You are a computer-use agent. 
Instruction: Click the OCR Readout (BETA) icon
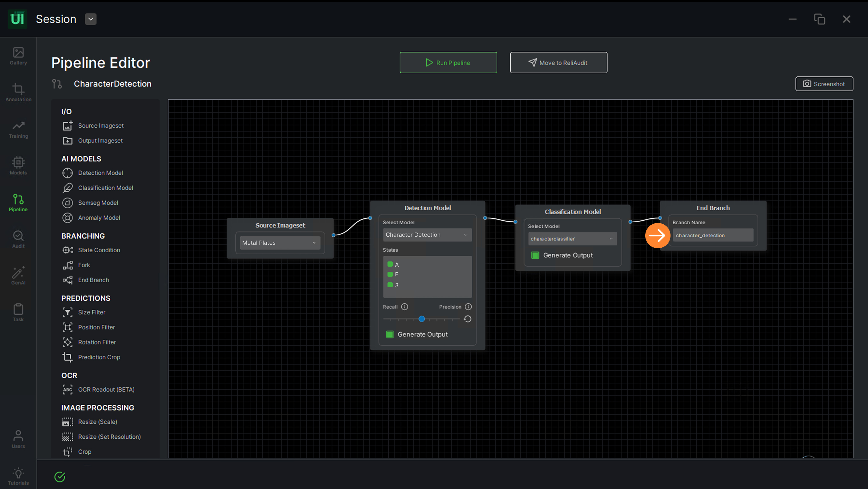pos(67,390)
